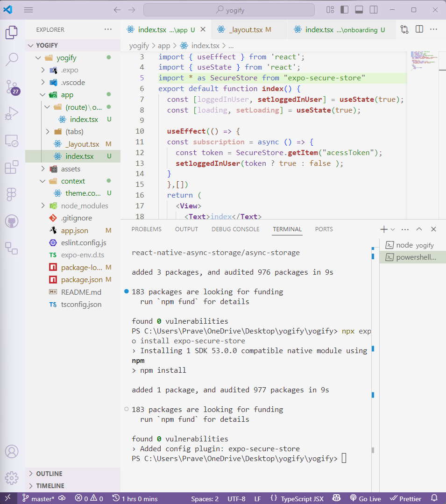
Task: Collapse the context folder
Action: [72, 181]
